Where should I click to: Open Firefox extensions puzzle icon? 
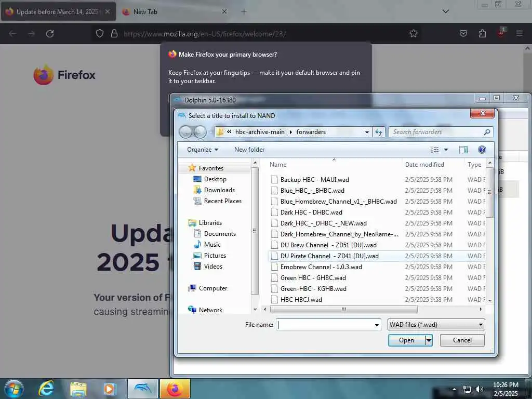(482, 33)
